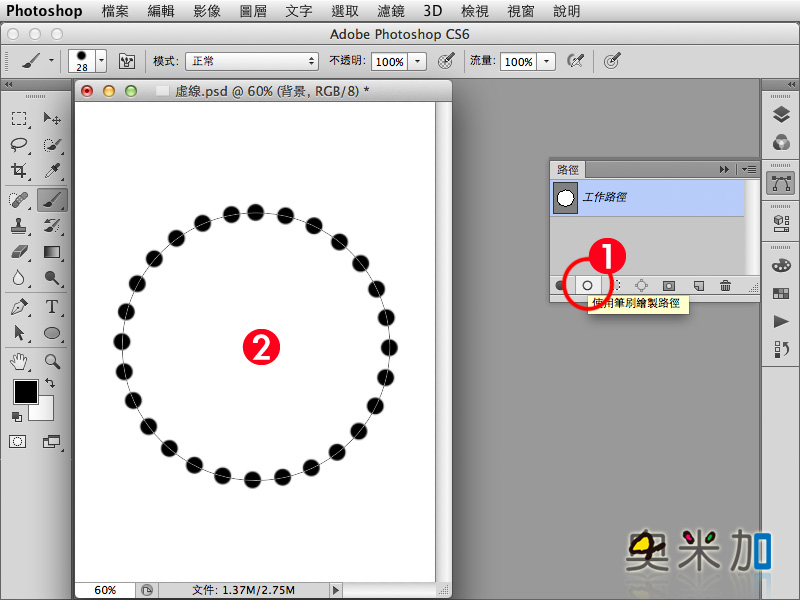Open the Paths panel options menu
Image resolution: width=800 pixels, height=600 pixels.
[749, 169]
